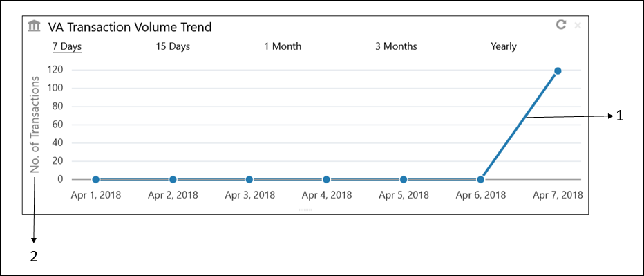Click the Apr 7, 2018 peak data point

(x=558, y=71)
